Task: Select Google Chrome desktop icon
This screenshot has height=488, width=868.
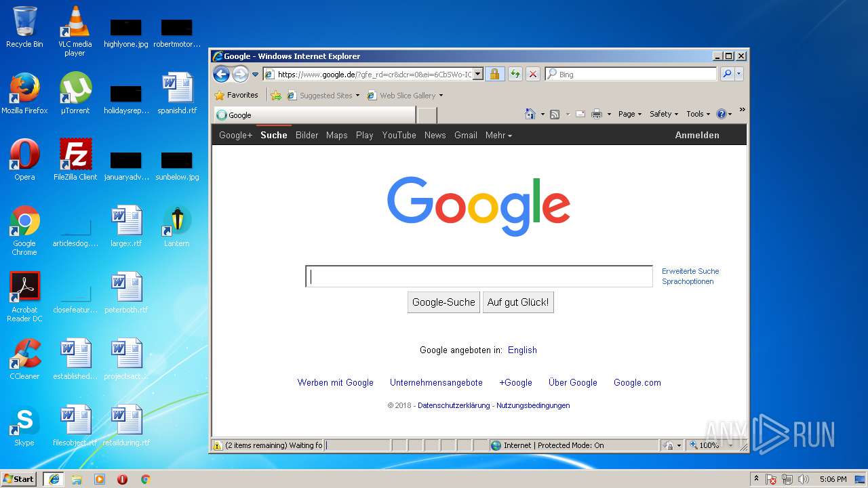Action: (24, 230)
